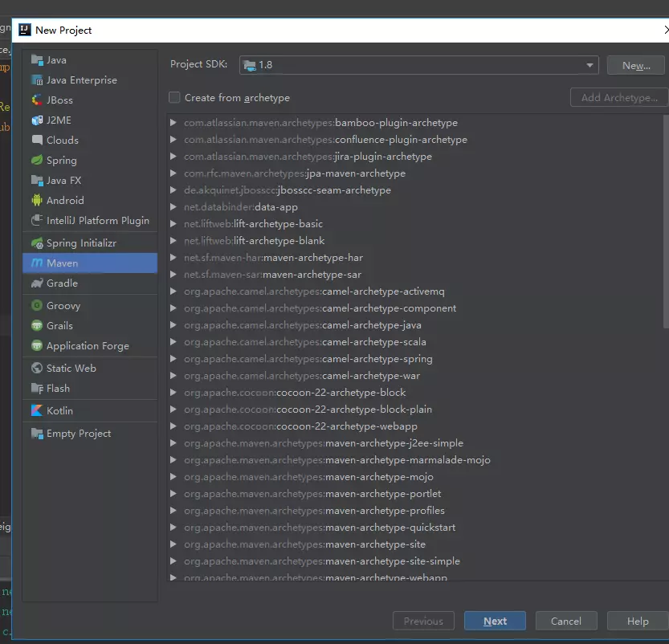Screen dimensions: 669x644
Task: Choose the Java FX icon
Action: pyautogui.click(x=37, y=181)
